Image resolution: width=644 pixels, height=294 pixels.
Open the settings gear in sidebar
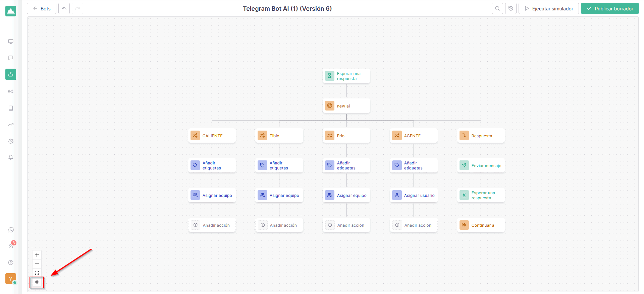click(11, 141)
